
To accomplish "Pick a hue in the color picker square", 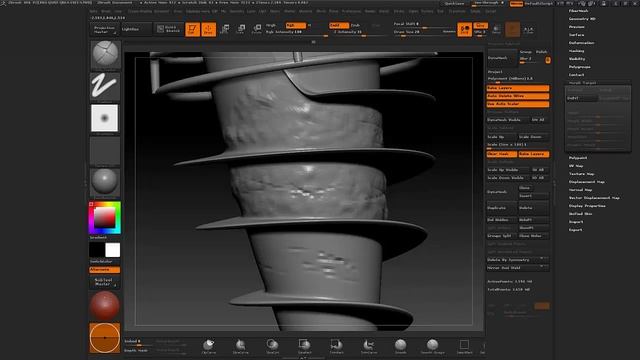I will click(x=105, y=218).
